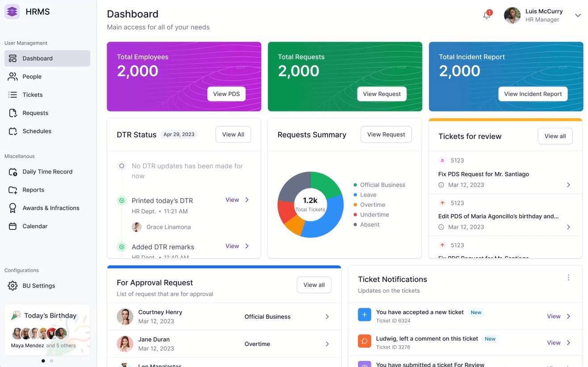Viewport: 588px width, 367px height.
Task: Click the Daily Time Record icon
Action: click(x=13, y=172)
